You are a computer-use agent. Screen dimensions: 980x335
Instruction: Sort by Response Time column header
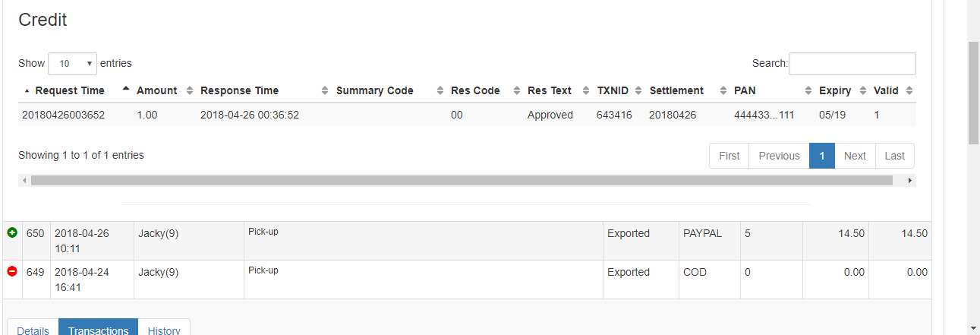(239, 90)
